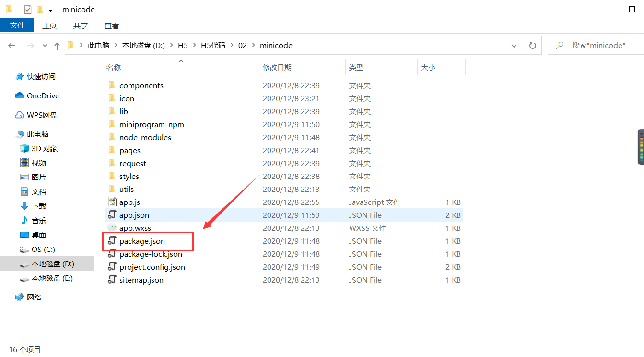This screenshot has width=644, height=357.
Task: Open 文档 in the sidebar
Action: point(39,192)
